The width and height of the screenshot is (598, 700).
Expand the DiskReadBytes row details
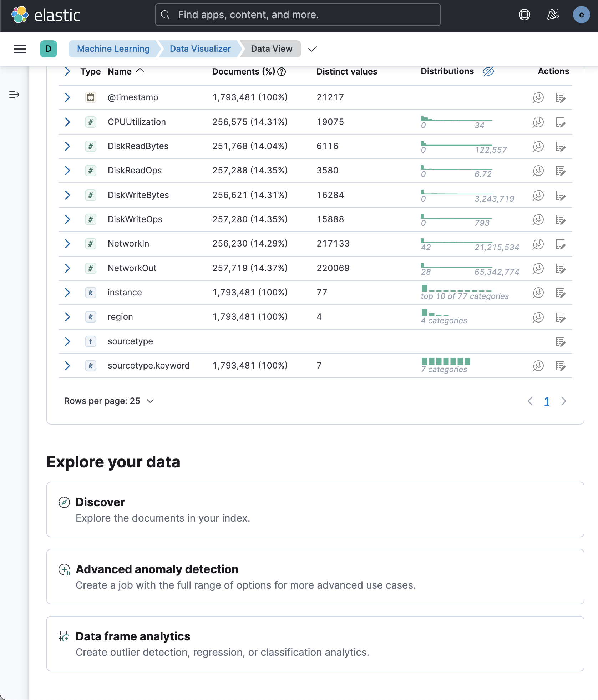(x=67, y=146)
